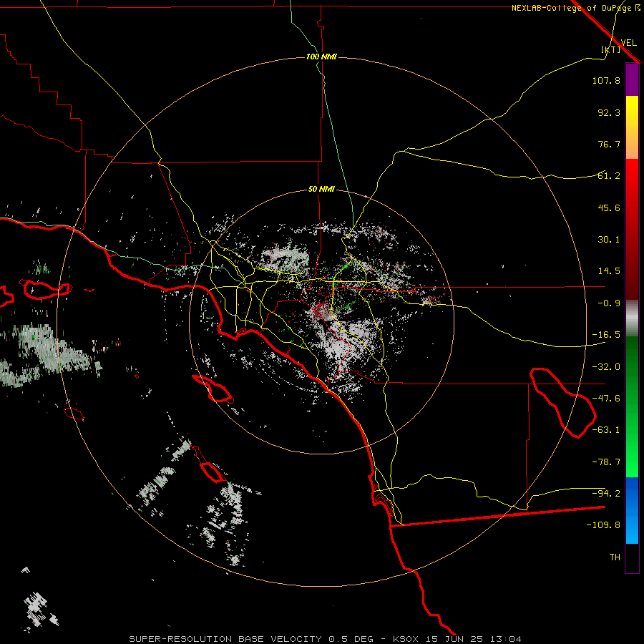Click the 76.7 scale value
The image size is (644, 644).
609,144
